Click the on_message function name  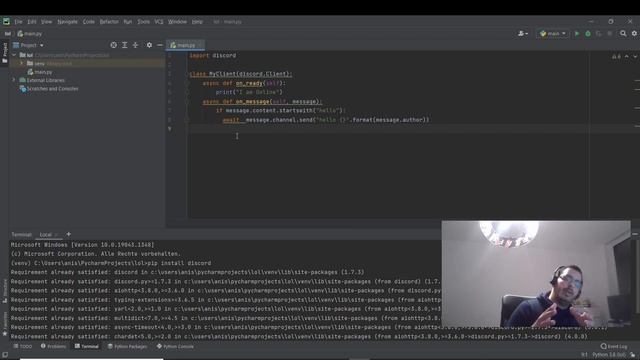[252, 101]
